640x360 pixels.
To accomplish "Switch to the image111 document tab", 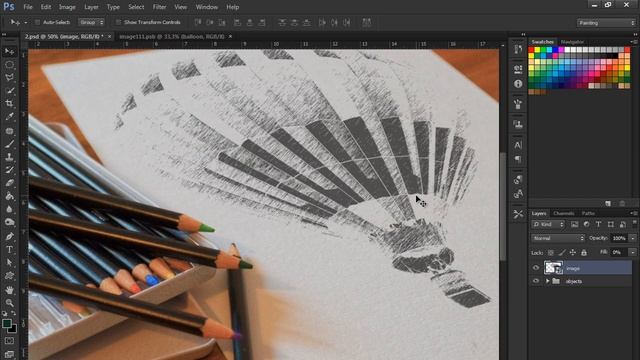I will (x=171, y=36).
